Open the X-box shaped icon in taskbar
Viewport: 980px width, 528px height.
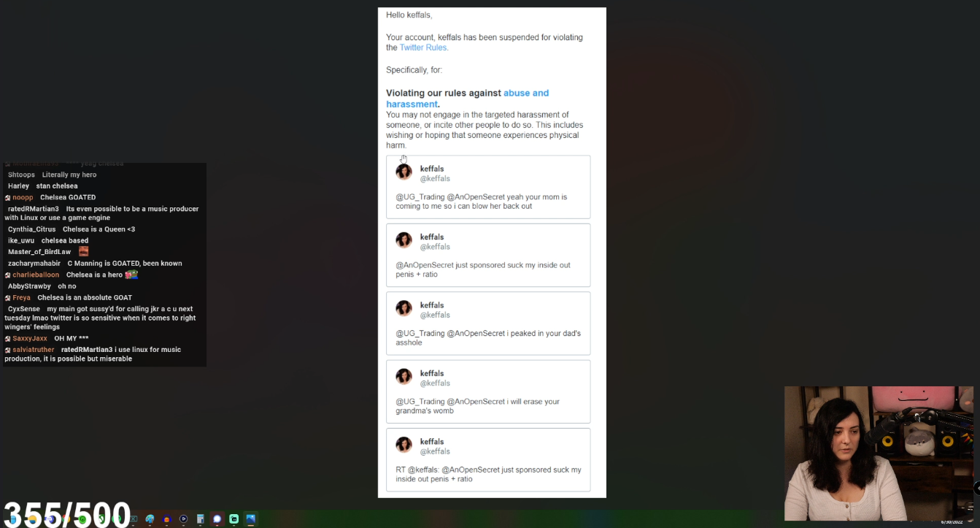point(134,519)
